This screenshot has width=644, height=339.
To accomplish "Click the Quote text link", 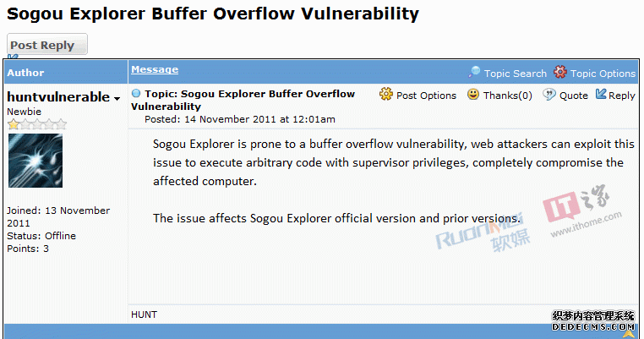I will coord(573,96).
